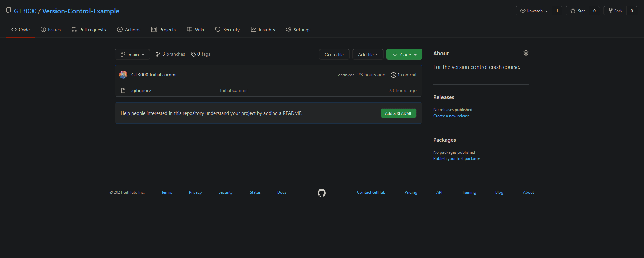644x258 pixels.
Task: Open the .gitignore file
Action: pos(141,91)
